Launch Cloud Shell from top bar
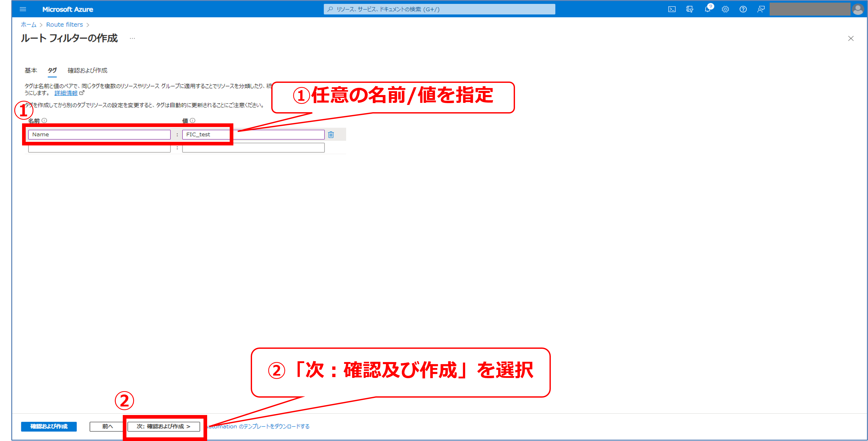The height and width of the screenshot is (441, 868). tap(672, 9)
